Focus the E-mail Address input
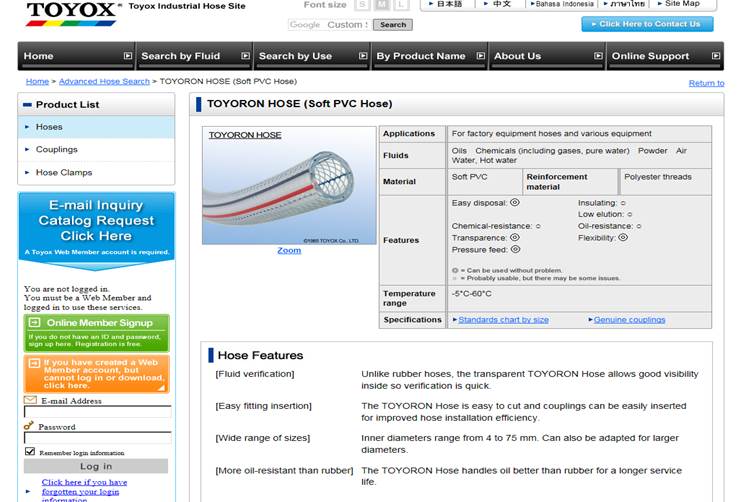The width and height of the screenshot is (739, 502). 98,411
